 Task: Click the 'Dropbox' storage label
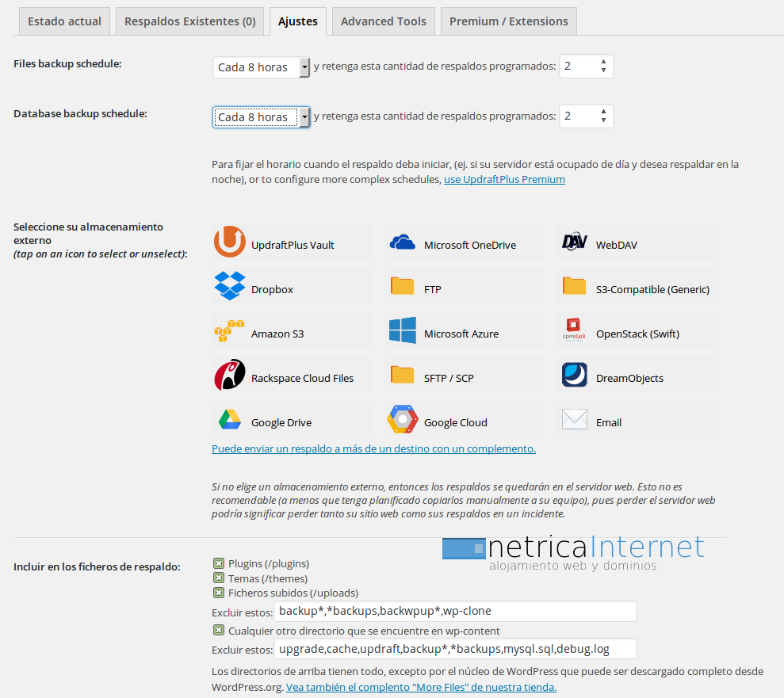coord(272,290)
